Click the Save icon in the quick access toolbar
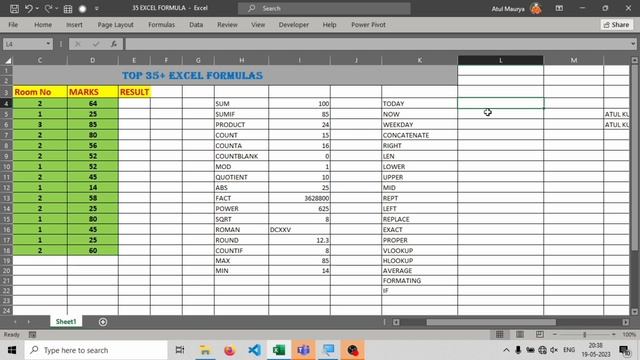 (x=14, y=9)
